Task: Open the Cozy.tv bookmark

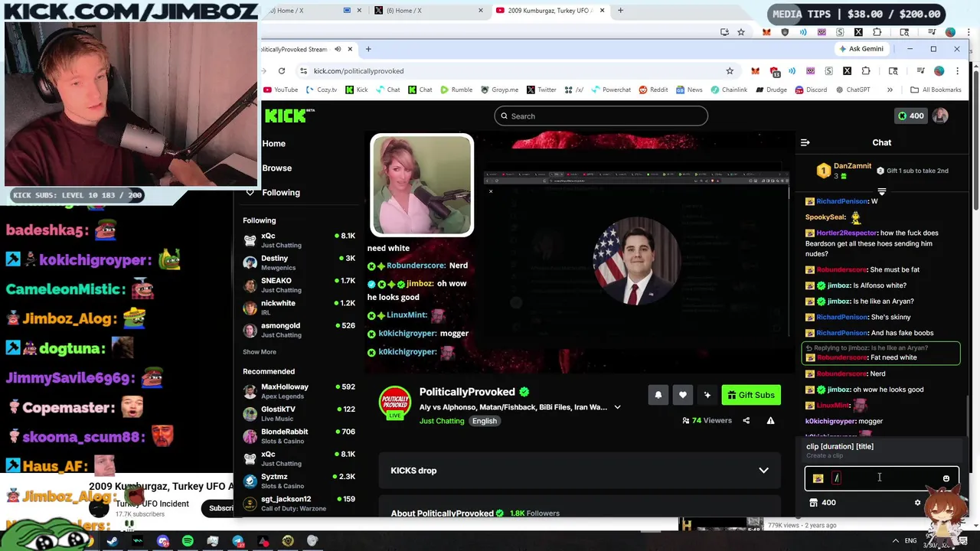Action: (x=322, y=90)
